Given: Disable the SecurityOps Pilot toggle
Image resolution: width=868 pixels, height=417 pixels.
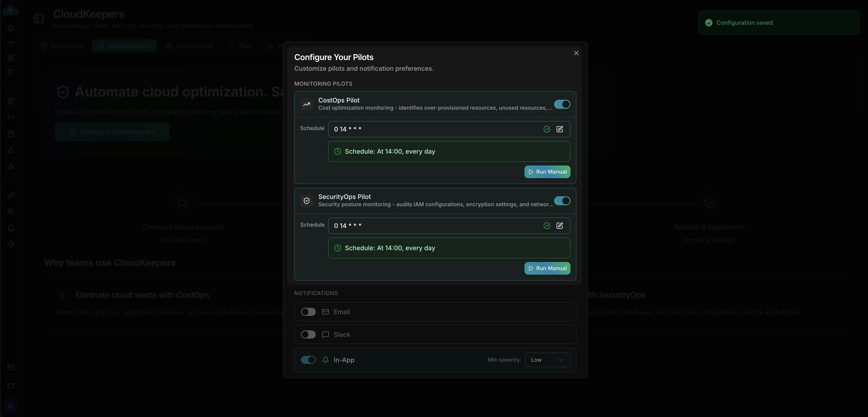Looking at the screenshot, I should [562, 201].
